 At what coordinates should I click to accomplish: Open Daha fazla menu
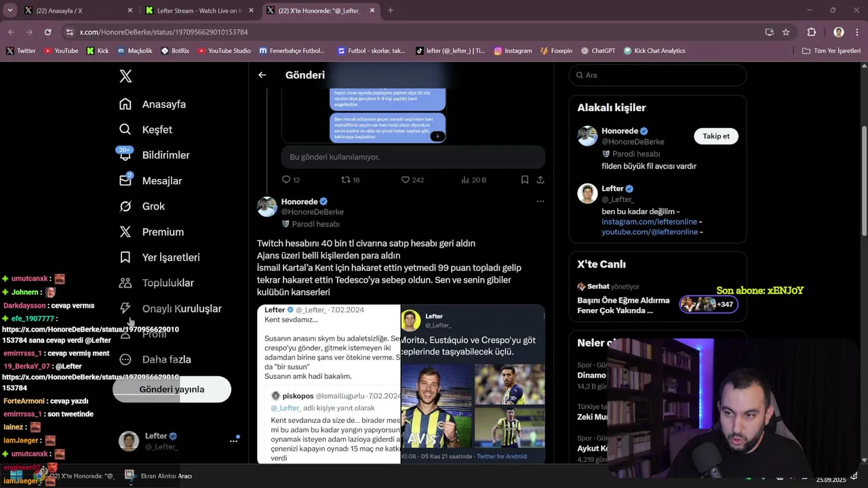coord(155,359)
